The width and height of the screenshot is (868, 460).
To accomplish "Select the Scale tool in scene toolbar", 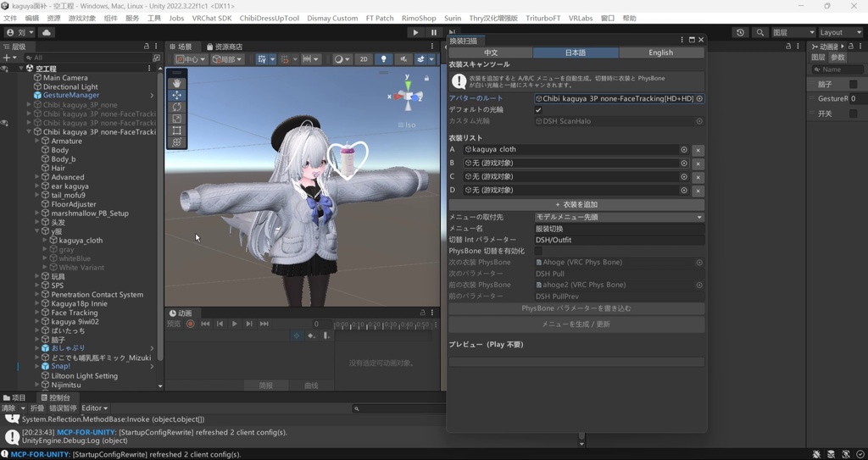I will point(176,119).
